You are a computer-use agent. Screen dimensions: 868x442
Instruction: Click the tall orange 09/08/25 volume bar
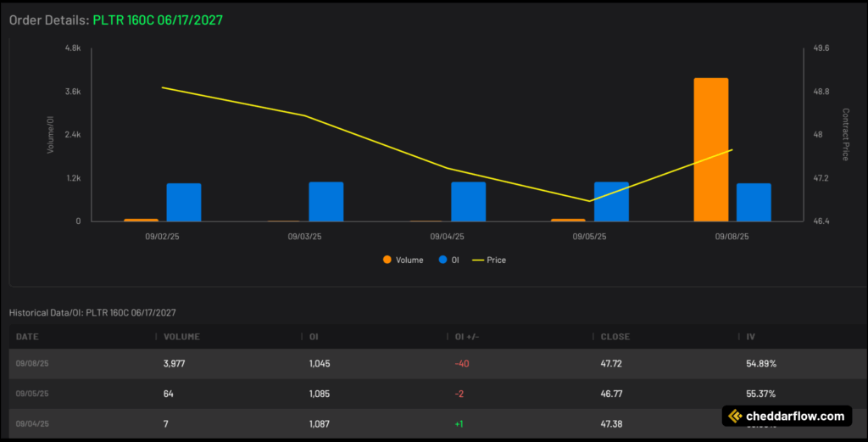pos(711,149)
